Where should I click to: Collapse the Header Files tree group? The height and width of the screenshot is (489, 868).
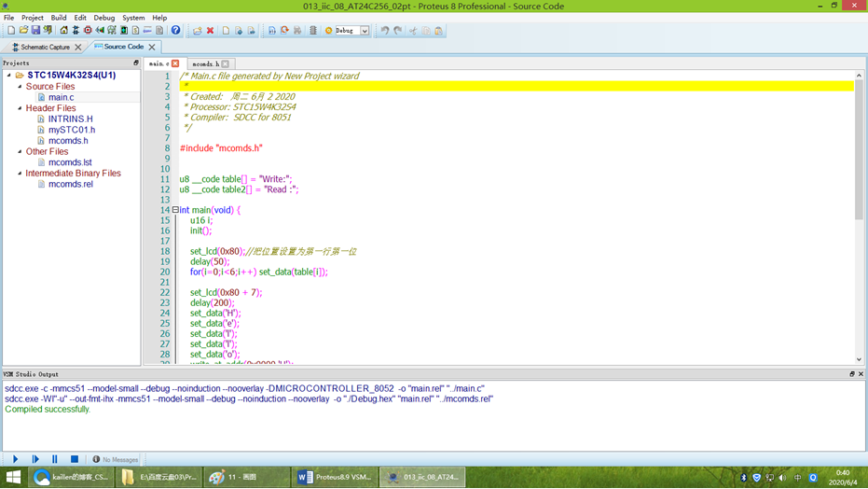(20, 108)
